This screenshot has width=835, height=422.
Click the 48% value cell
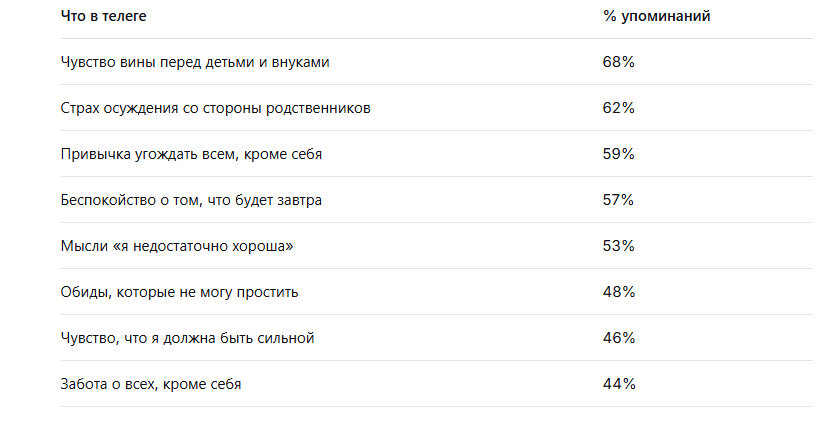point(619,292)
